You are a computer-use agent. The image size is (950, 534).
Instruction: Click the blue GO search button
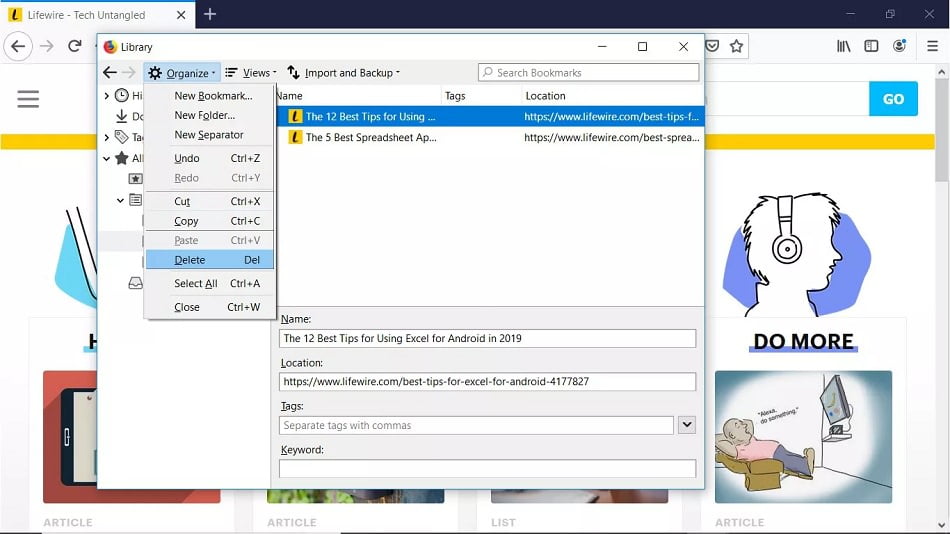(893, 99)
